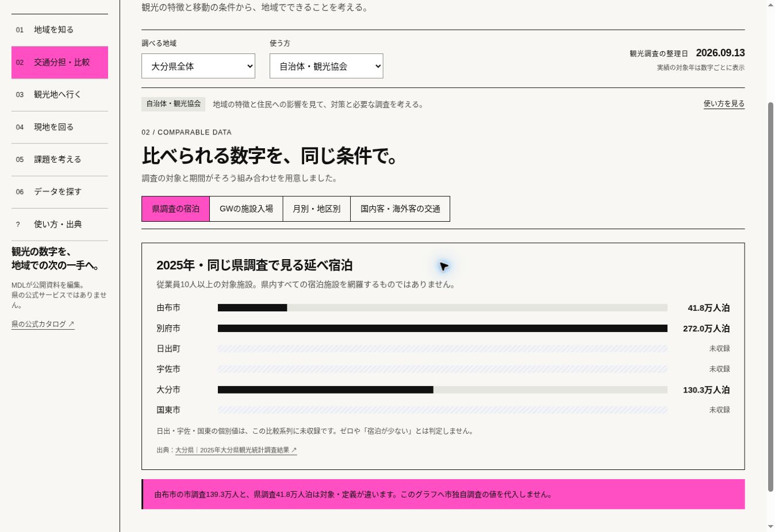
Task: Click the 未収録 label for 国東市
Action: 719,410
